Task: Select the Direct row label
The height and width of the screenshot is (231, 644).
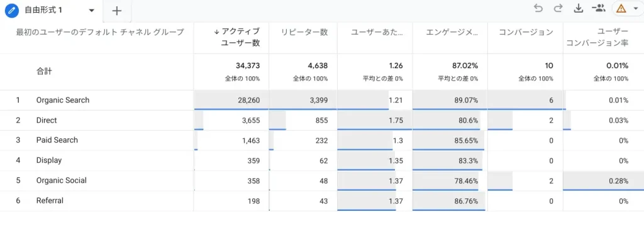Action: tap(47, 120)
